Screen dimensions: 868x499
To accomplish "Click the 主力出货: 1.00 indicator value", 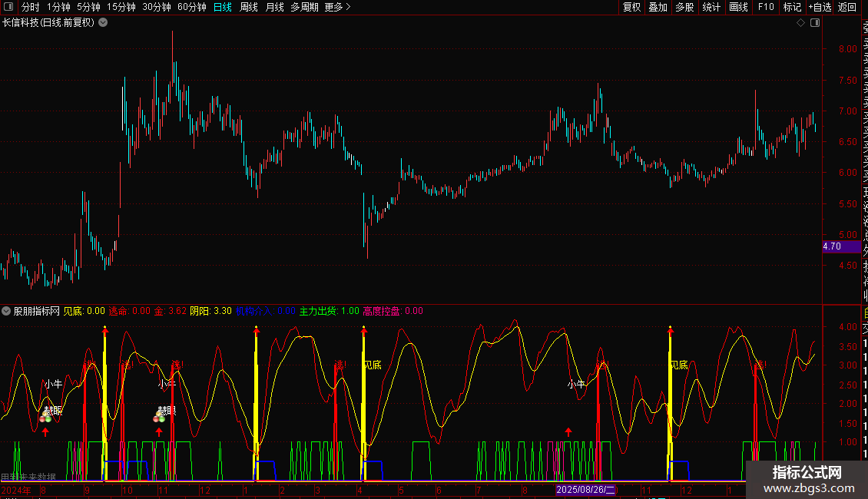I will click(x=330, y=311).
